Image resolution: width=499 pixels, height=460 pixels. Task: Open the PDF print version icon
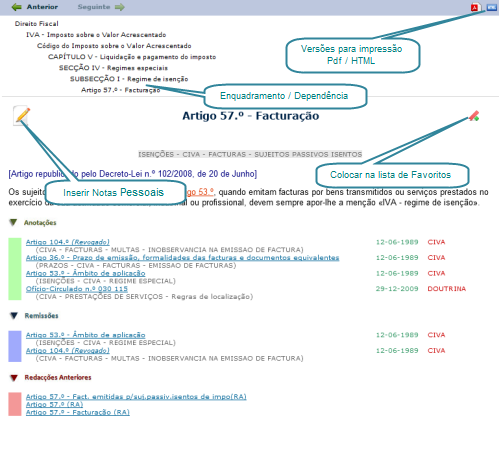pos(475,7)
